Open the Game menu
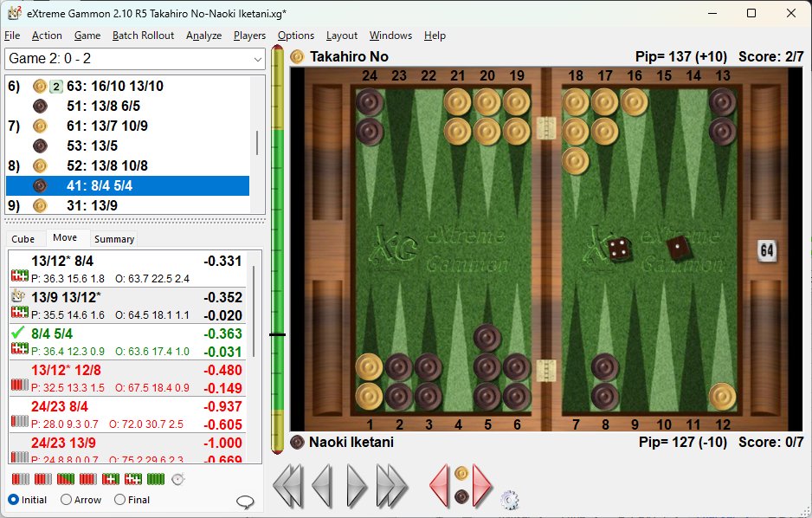The width and height of the screenshot is (812, 518). [x=87, y=36]
